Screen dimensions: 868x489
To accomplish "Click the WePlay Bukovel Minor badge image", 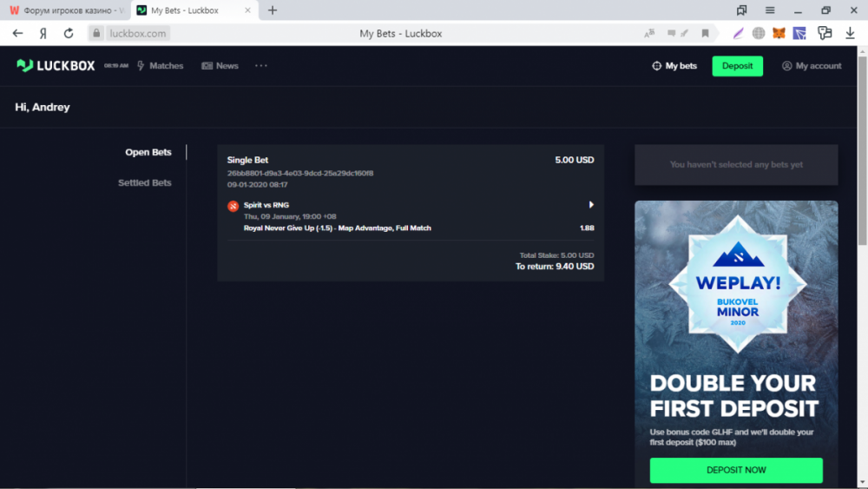I will pos(737,283).
